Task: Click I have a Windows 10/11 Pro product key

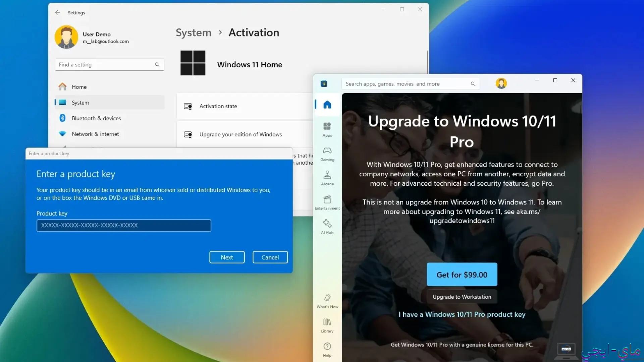Action: point(462,314)
